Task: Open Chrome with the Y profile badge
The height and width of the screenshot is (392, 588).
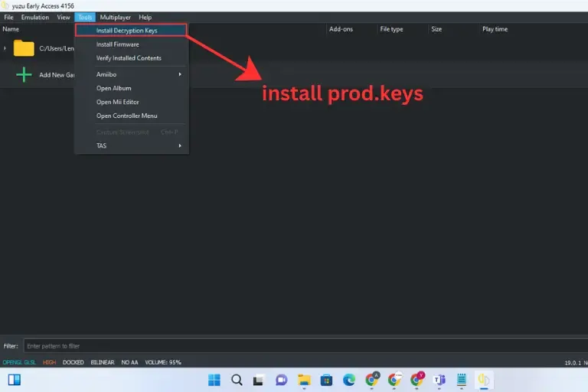Action: click(417, 379)
